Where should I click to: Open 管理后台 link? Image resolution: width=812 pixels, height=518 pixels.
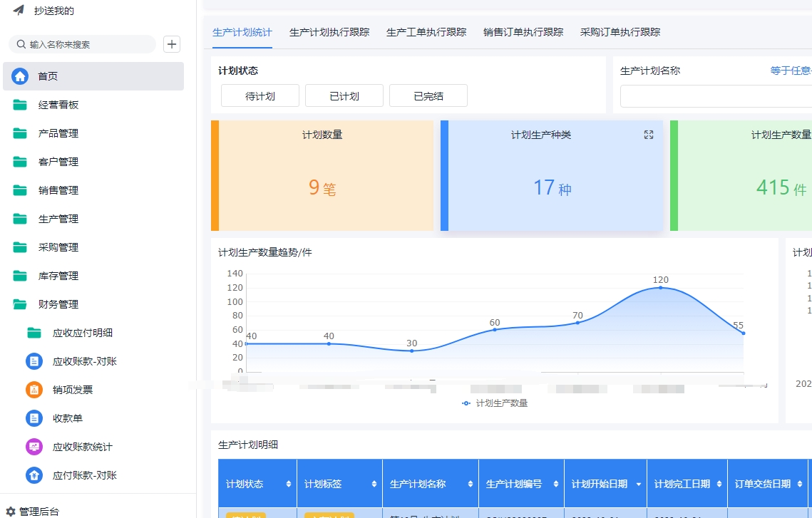(x=39, y=512)
